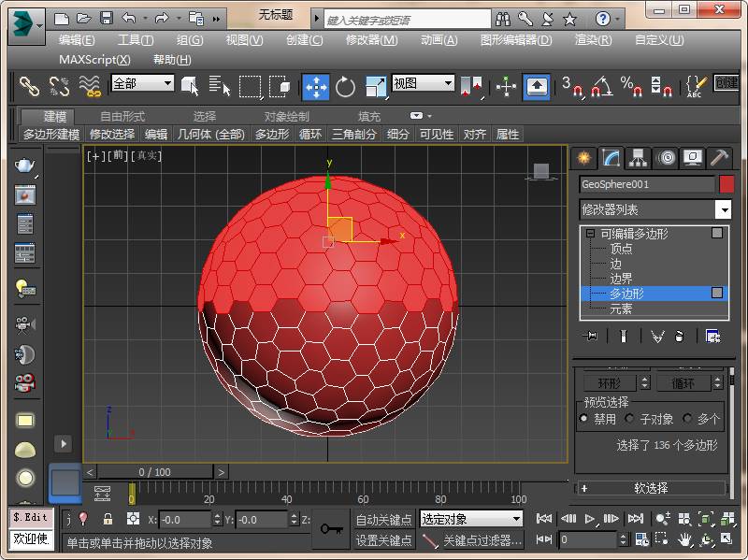Viewport: 748px width, 560px height.
Task: Toggle the 设置关键点 set key button
Action: (383, 540)
